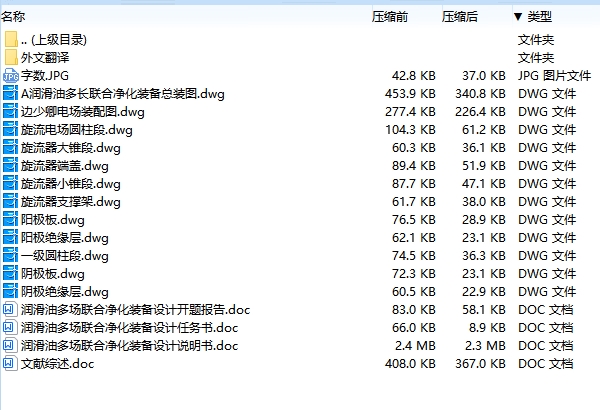Screen dimensions: 600x410
Task: Click JPG 图片文件 type cell
Action: coord(554,76)
